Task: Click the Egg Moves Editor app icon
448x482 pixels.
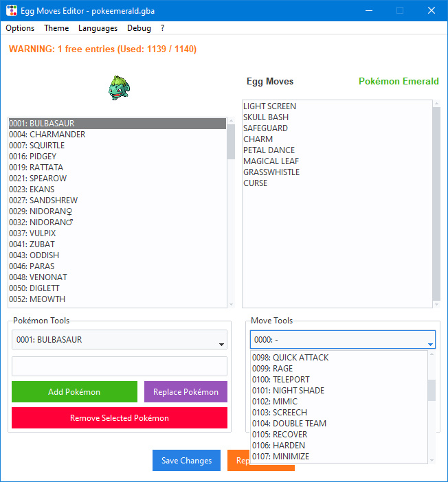Action: [x=12, y=10]
